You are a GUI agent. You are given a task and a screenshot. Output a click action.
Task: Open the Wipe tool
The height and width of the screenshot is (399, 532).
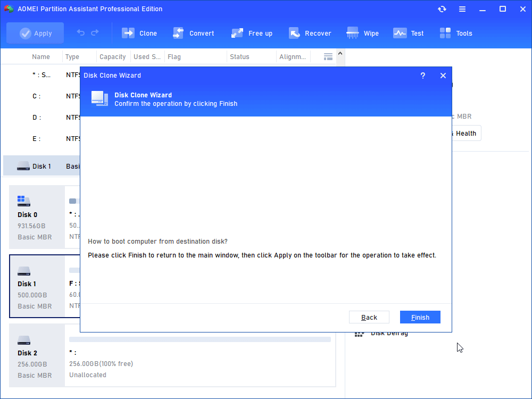point(362,33)
